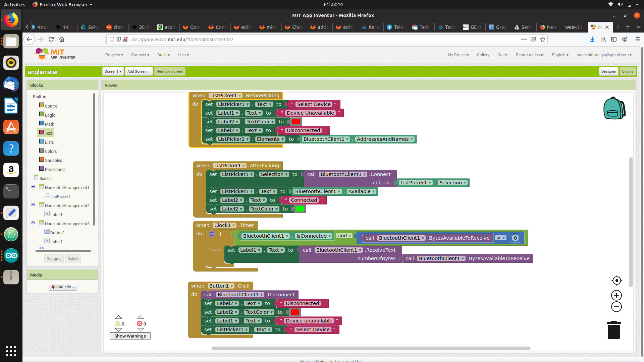Image resolution: width=644 pixels, height=362 pixels.
Task: Open the English language dropdown
Action: [560, 55]
